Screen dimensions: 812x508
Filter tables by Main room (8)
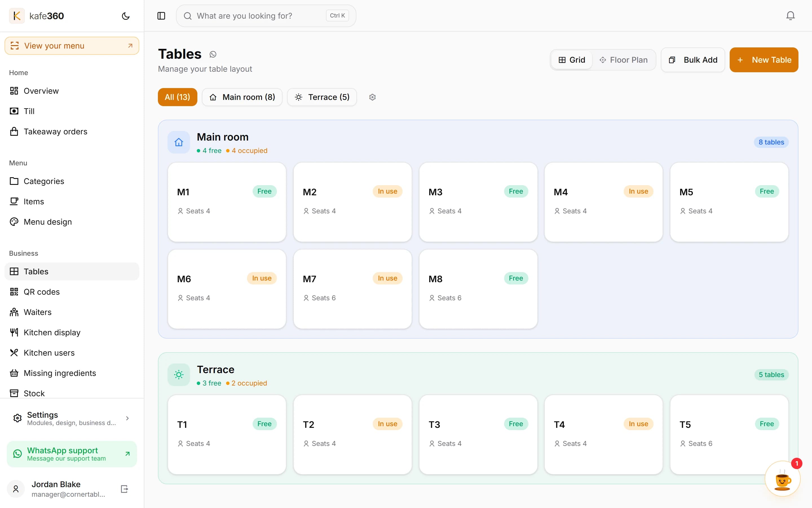click(242, 97)
